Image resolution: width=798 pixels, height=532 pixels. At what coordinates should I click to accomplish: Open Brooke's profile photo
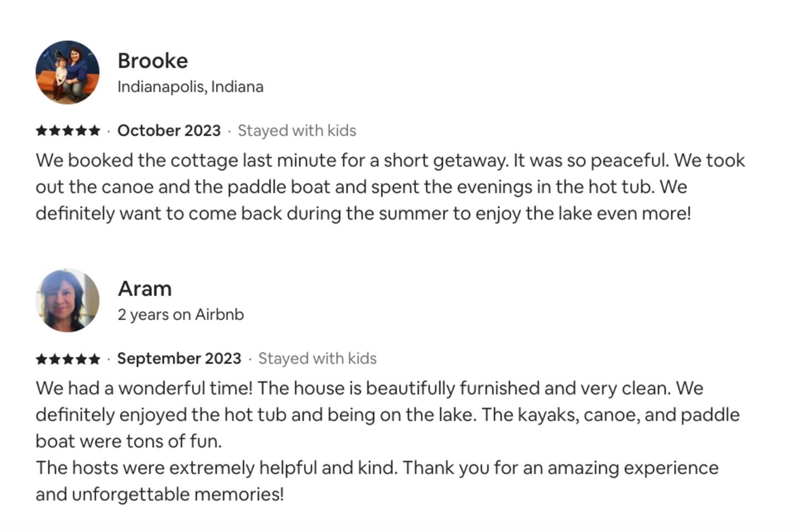[x=68, y=72]
